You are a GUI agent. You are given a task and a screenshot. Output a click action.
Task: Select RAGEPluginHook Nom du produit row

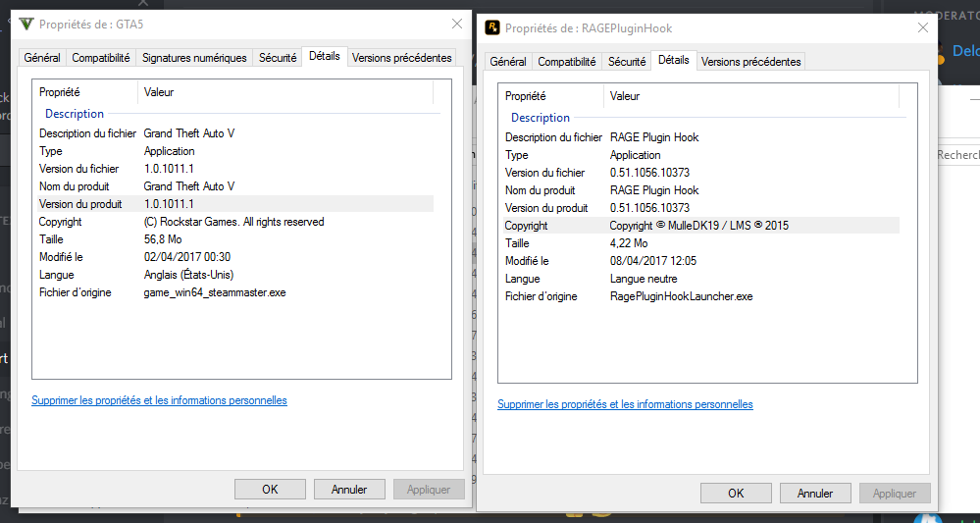pos(701,190)
